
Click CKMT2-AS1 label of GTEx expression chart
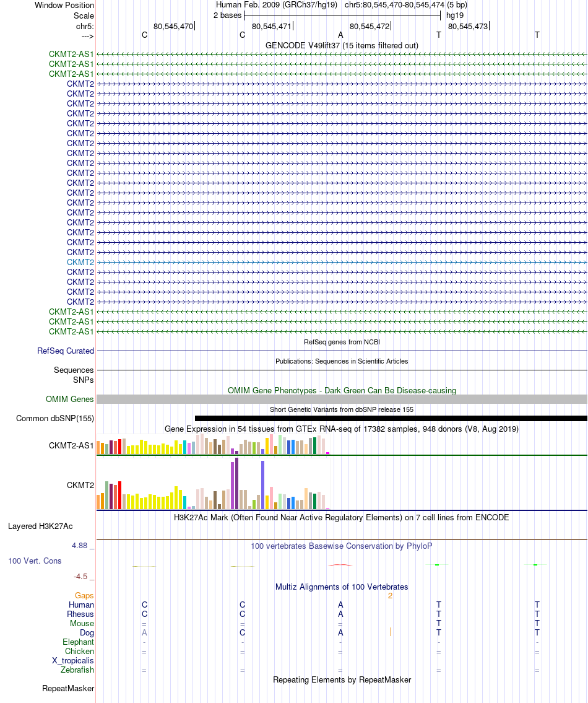coord(71,446)
